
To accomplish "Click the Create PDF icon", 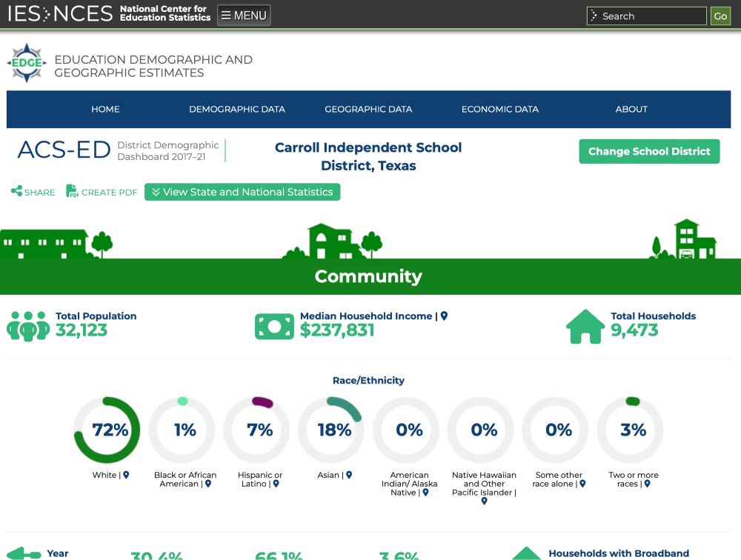I will 72,192.
